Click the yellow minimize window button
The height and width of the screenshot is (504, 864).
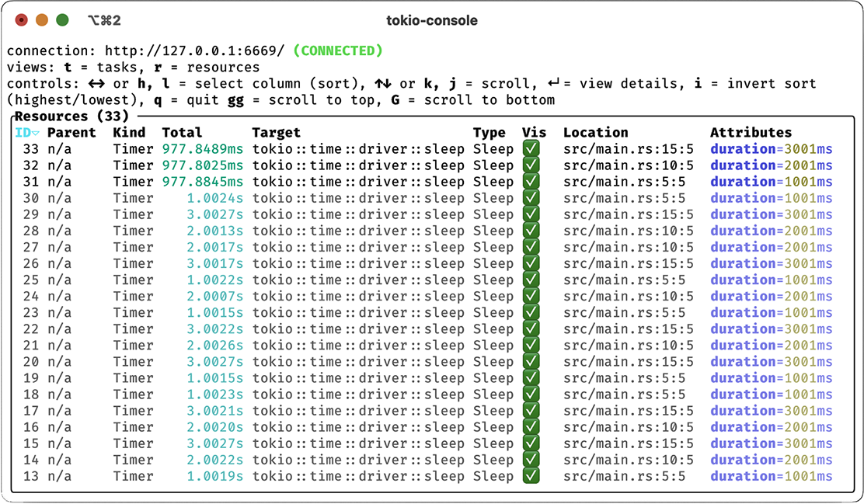42,20
